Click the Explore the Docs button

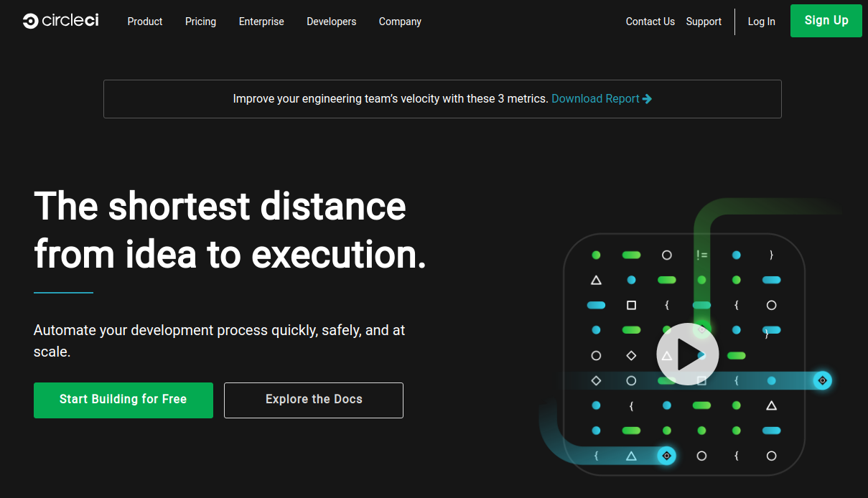pyautogui.click(x=314, y=400)
